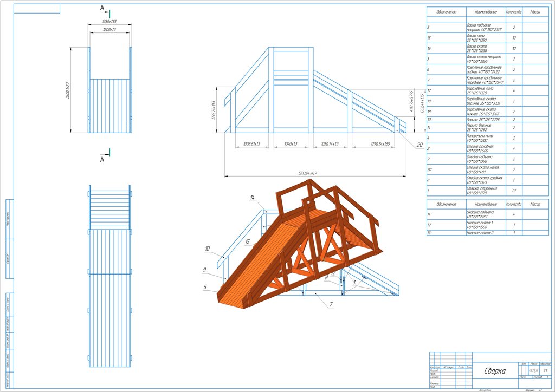Click callout number '15' on the 3D view
Image resolution: width=555 pixels, height=392 pixels.
(247, 242)
